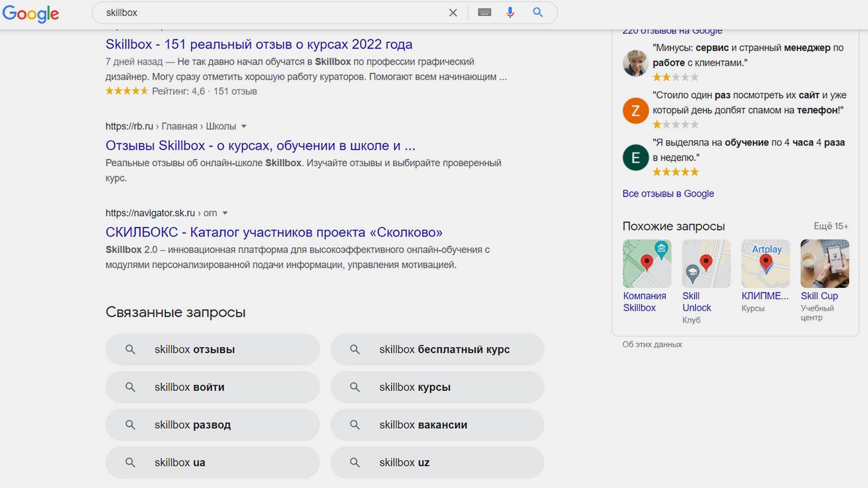
Task: Open the on-screen keyboard icon
Action: click(484, 12)
